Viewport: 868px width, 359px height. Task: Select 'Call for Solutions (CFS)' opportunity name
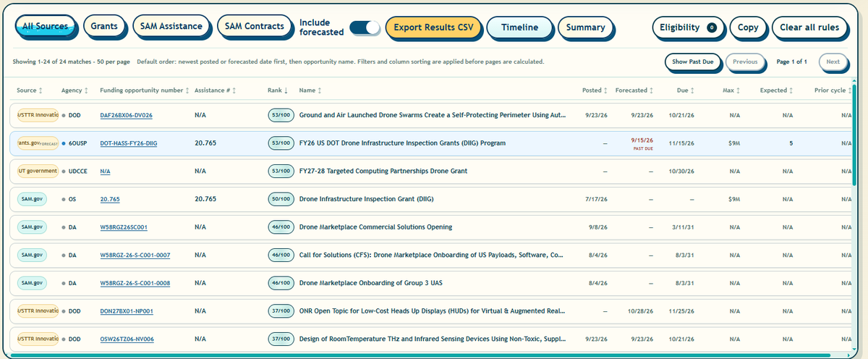(433, 255)
